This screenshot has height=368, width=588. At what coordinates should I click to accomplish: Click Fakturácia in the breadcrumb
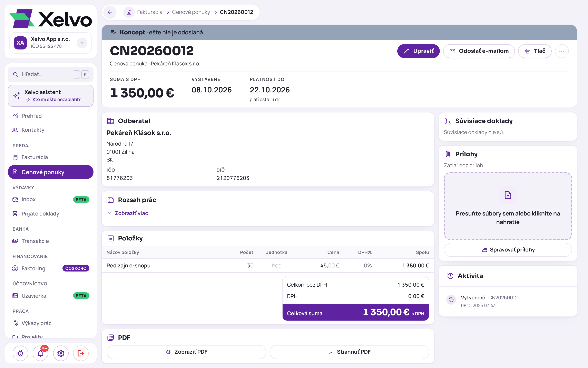coord(150,12)
